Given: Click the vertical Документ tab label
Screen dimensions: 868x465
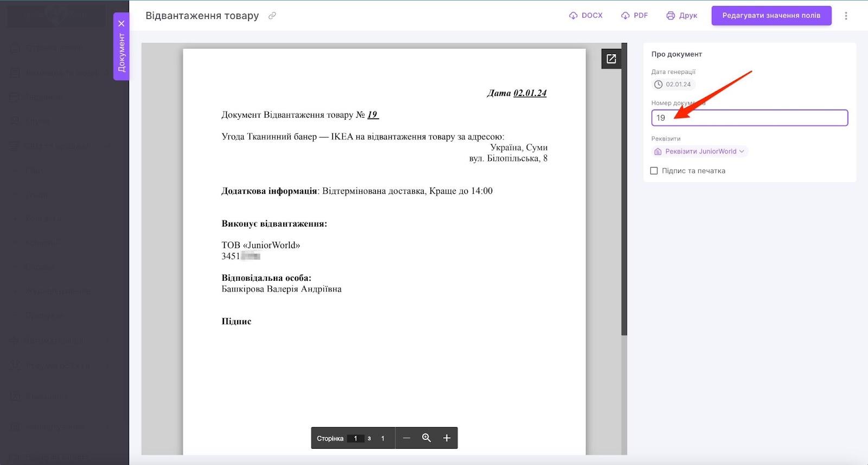Looking at the screenshot, I should click(122, 53).
